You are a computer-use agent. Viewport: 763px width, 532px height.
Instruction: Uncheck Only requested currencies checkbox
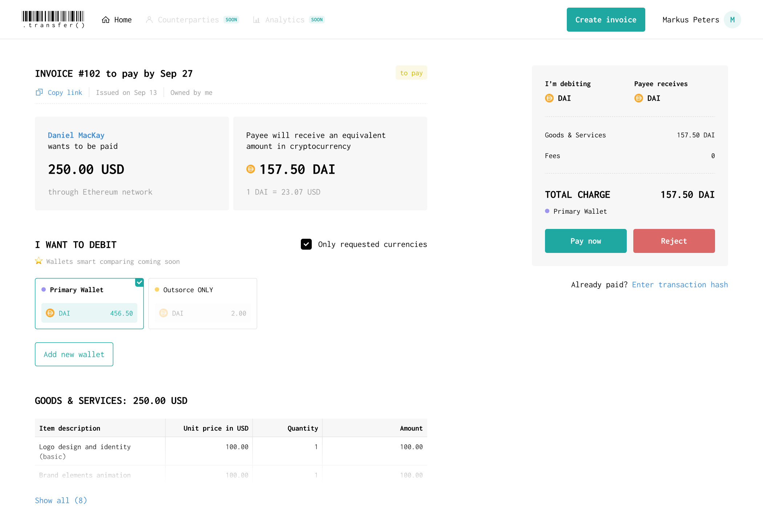[x=306, y=244]
